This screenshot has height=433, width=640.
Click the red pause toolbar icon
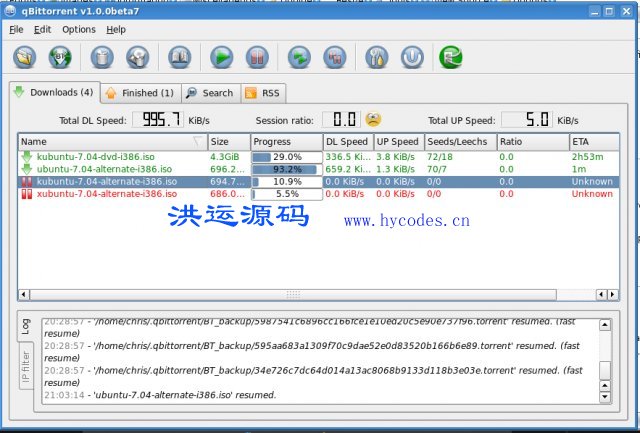point(257,57)
